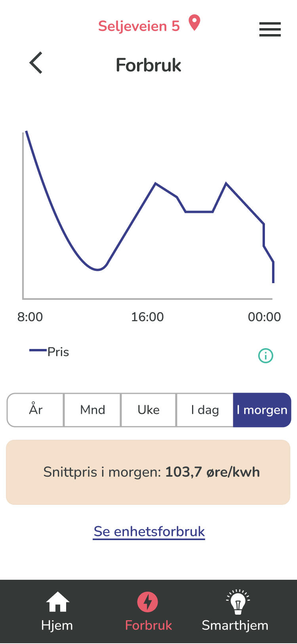Tap the Smarthjem label in bottom navigation
The image size is (297, 644).
(x=235, y=625)
